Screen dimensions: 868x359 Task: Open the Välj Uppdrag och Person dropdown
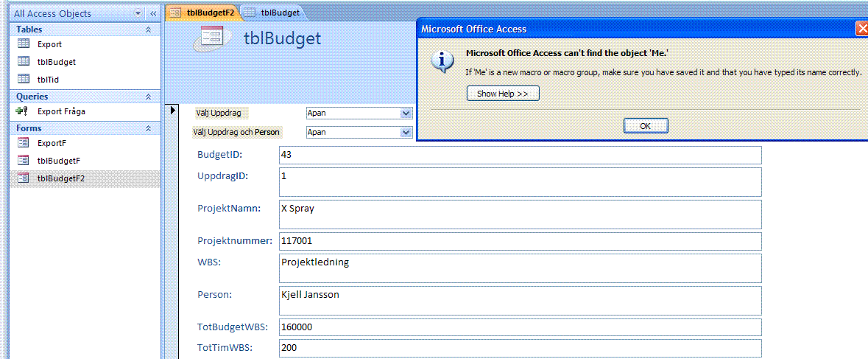point(407,133)
